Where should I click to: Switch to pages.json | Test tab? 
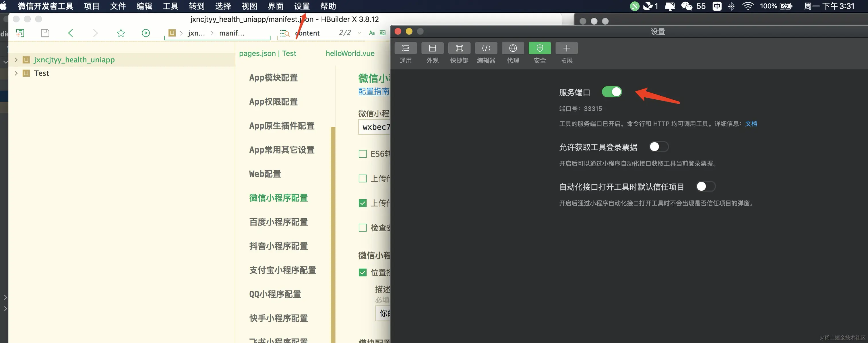click(x=268, y=53)
